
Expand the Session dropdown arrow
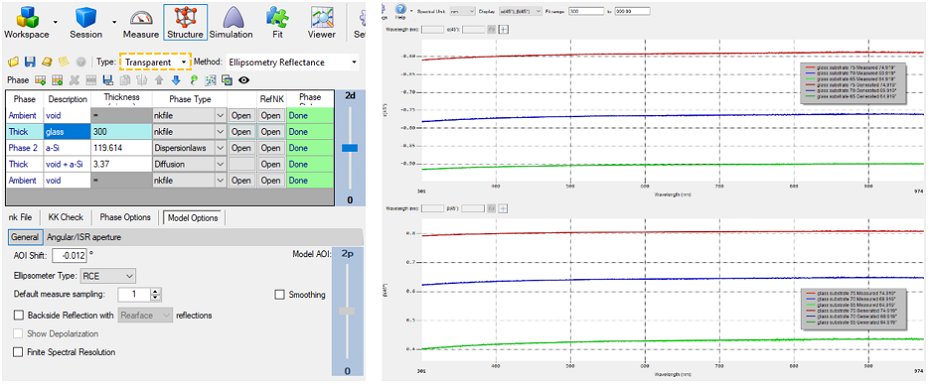[114, 22]
